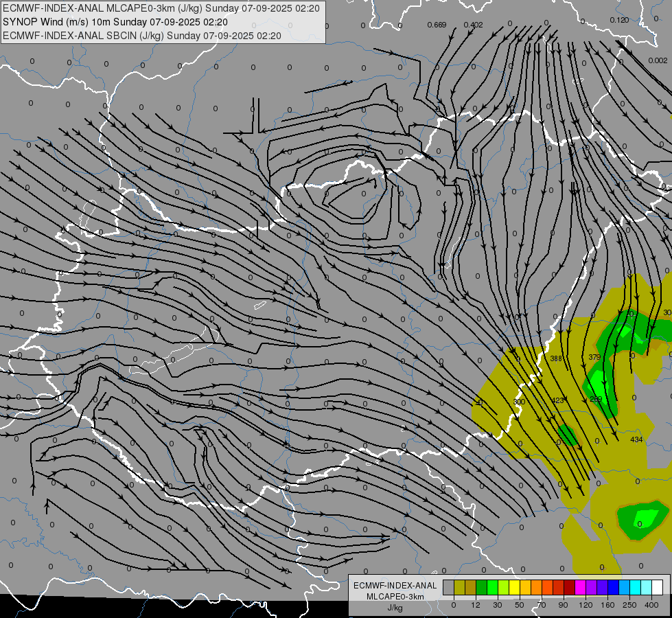Click the 0.402 value on the map
672x618 pixels.
pos(473,25)
